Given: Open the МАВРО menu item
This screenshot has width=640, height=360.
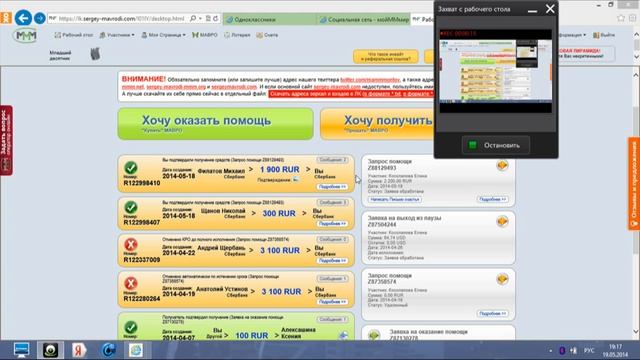Looking at the screenshot, I should tap(205, 35).
